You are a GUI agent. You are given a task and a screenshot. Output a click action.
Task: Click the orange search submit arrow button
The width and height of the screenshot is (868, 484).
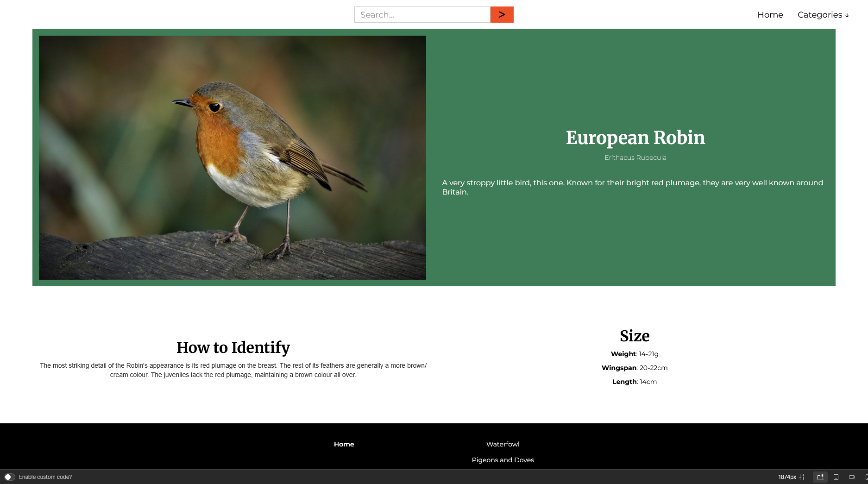tap(502, 15)
